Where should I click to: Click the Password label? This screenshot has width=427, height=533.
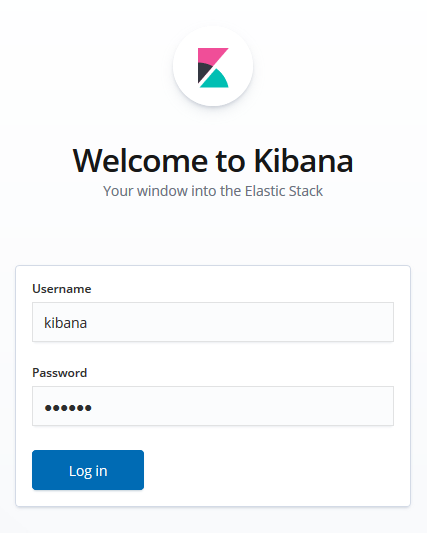coord(59,373)
